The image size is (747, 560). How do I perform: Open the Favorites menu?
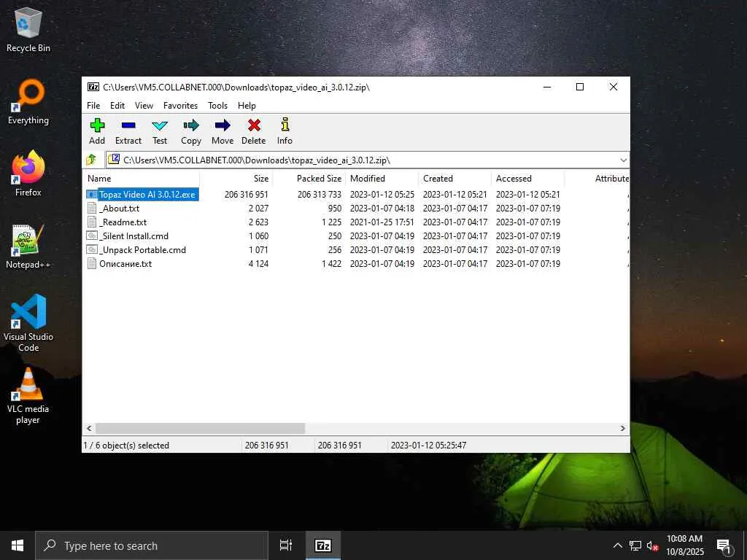pyautogui.click(x=181, y=105)
